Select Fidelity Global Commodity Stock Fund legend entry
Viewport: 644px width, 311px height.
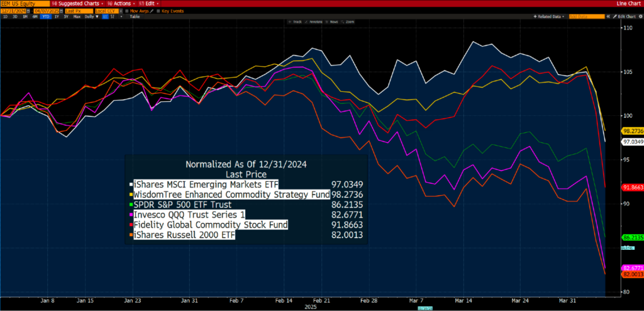tap(210, 225)
